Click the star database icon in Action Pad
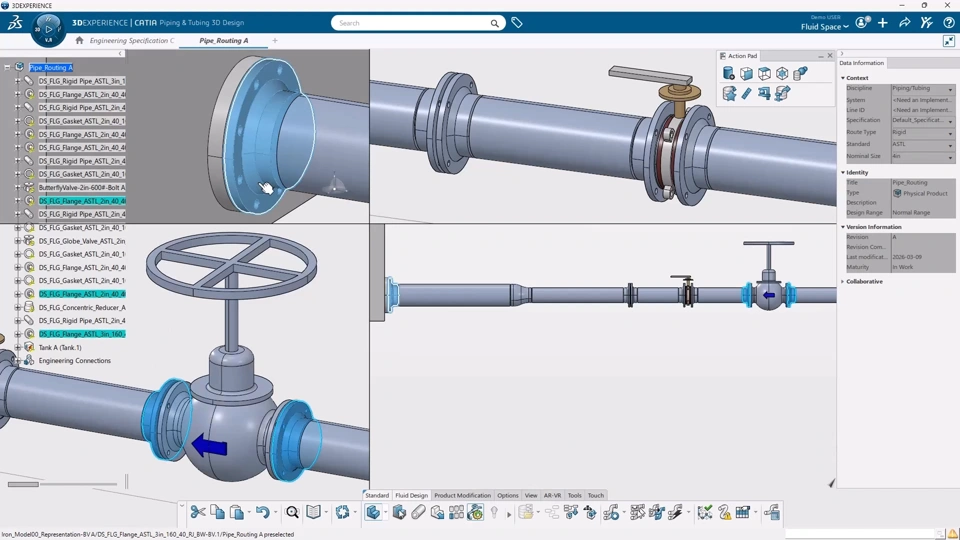This screenshot has height=540, width=960. (729, 93)
